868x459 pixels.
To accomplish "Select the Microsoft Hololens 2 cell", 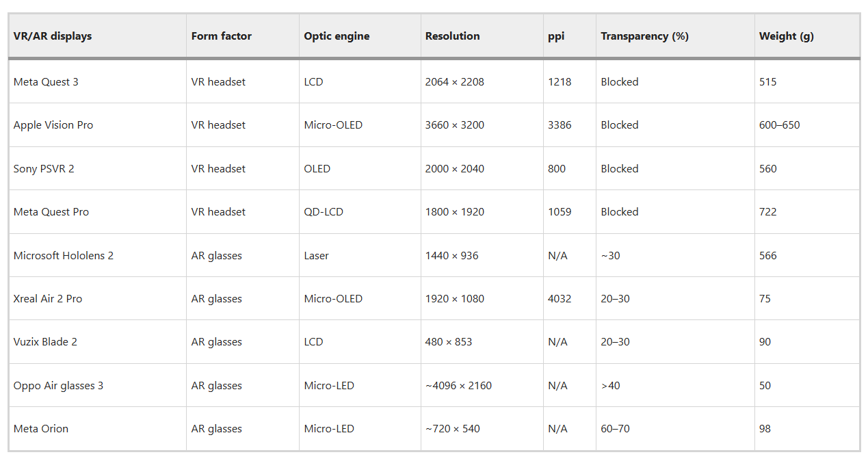I will [x=64, y=256].
